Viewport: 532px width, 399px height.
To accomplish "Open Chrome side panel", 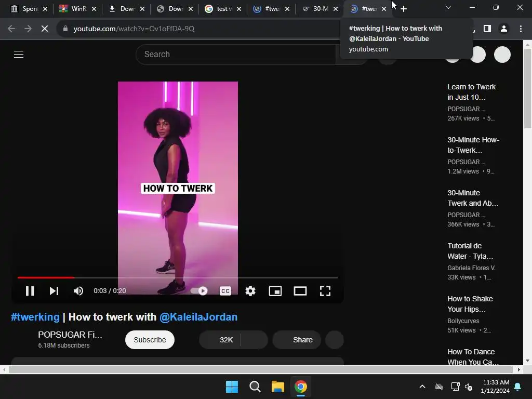I will pyautogui.click(x=487, y=29).
